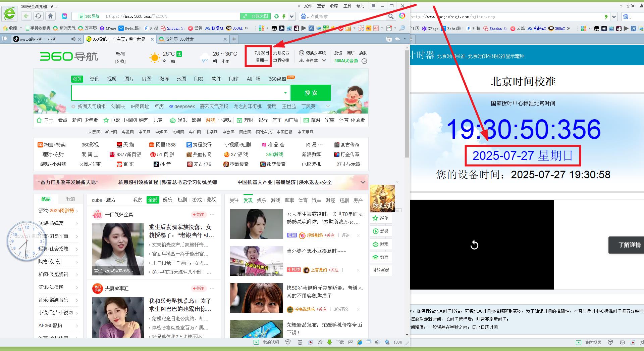Click into the main 360 search input field

(x=177, y=93)
